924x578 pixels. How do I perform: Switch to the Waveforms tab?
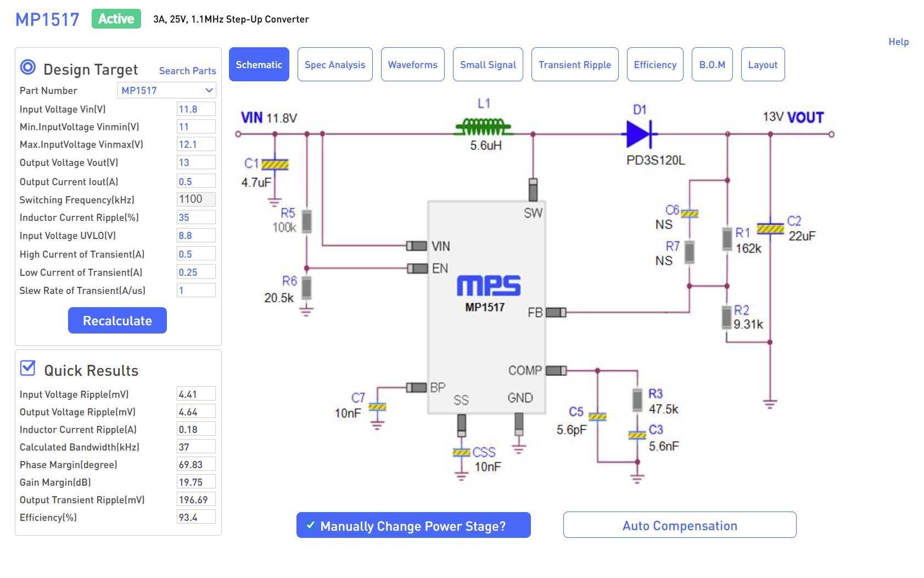click(412, 65)
